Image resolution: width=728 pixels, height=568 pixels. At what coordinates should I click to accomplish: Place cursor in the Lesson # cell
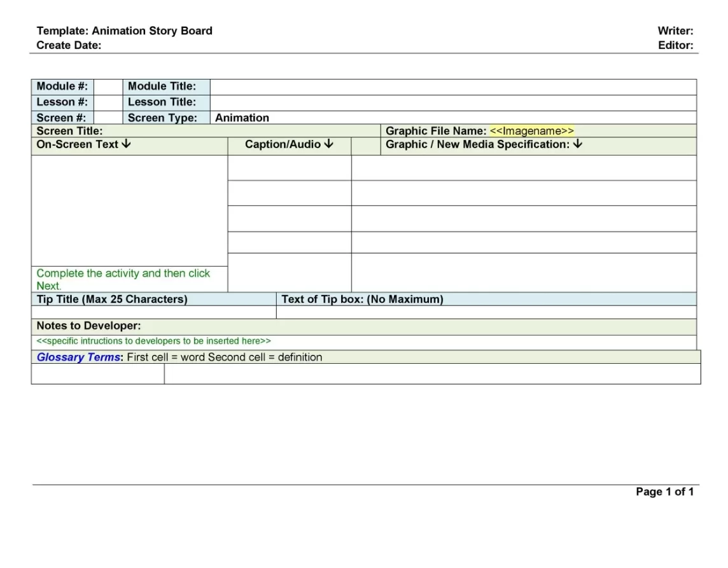pyautogui.click(x=108, y=102)
